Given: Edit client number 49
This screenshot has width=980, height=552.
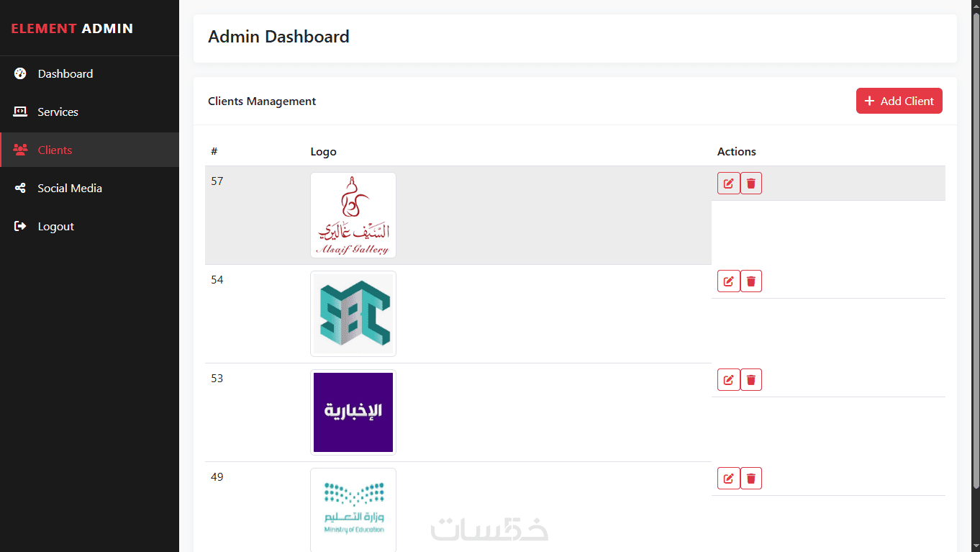Looking at the screenshot, I should tap(728, 479).
